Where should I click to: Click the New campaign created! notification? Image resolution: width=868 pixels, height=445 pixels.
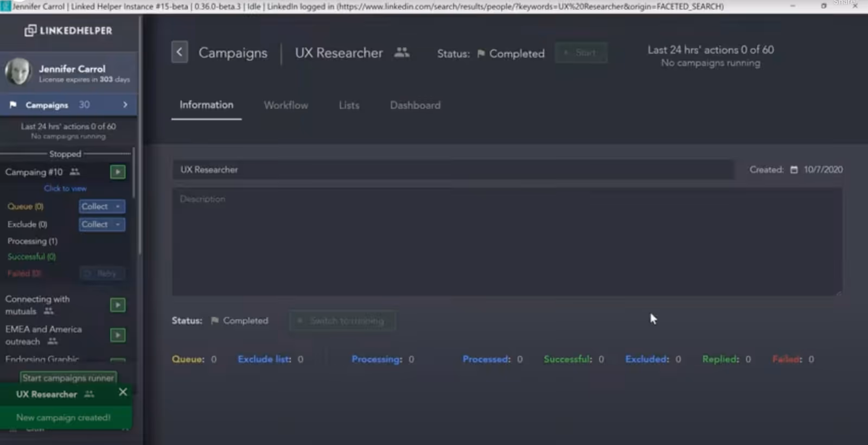click(x=63, y=417)
